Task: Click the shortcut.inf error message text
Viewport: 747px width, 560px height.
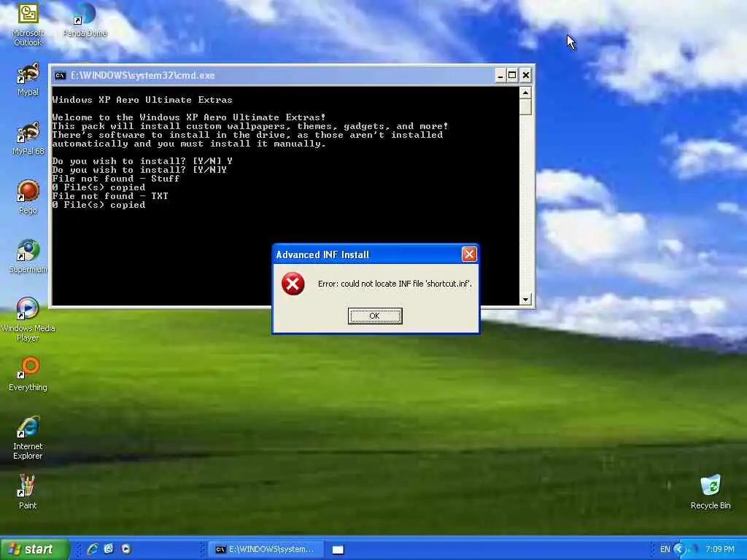Action: pos(395,284)
